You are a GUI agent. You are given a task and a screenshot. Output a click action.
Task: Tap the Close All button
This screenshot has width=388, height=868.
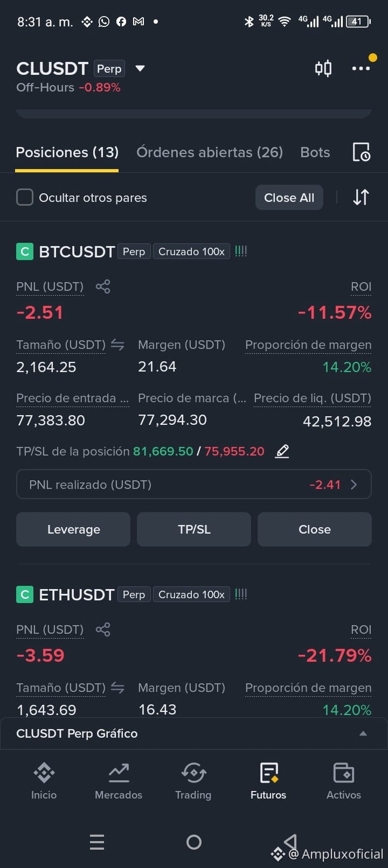289,198
